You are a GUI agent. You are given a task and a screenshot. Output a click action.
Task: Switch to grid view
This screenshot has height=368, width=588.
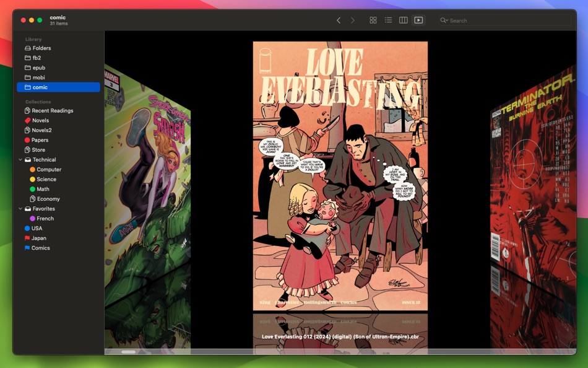tap(373, 20)
